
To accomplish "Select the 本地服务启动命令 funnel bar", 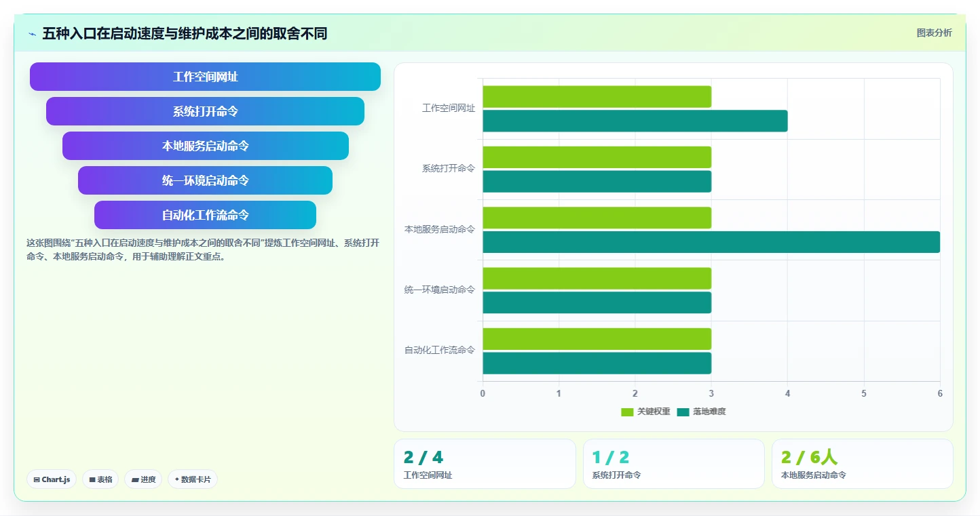I will [205, 146].
